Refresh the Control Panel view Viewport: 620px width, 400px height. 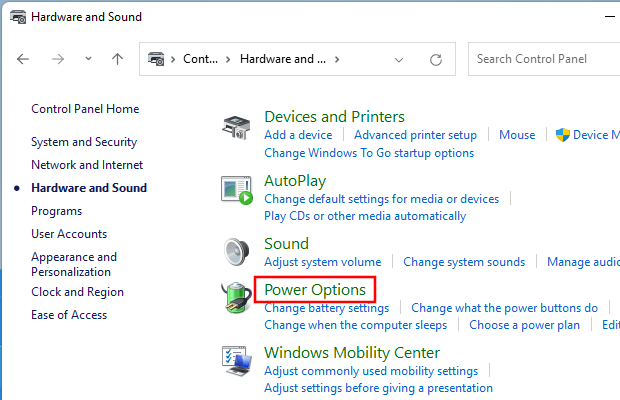pyautogui.click(x=436, y=60)
